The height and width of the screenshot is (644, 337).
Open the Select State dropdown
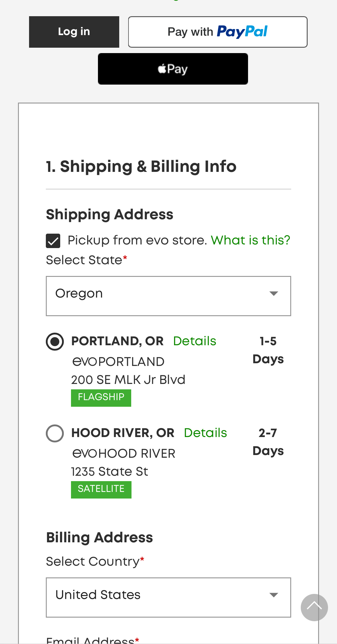(x=168, y=296)
